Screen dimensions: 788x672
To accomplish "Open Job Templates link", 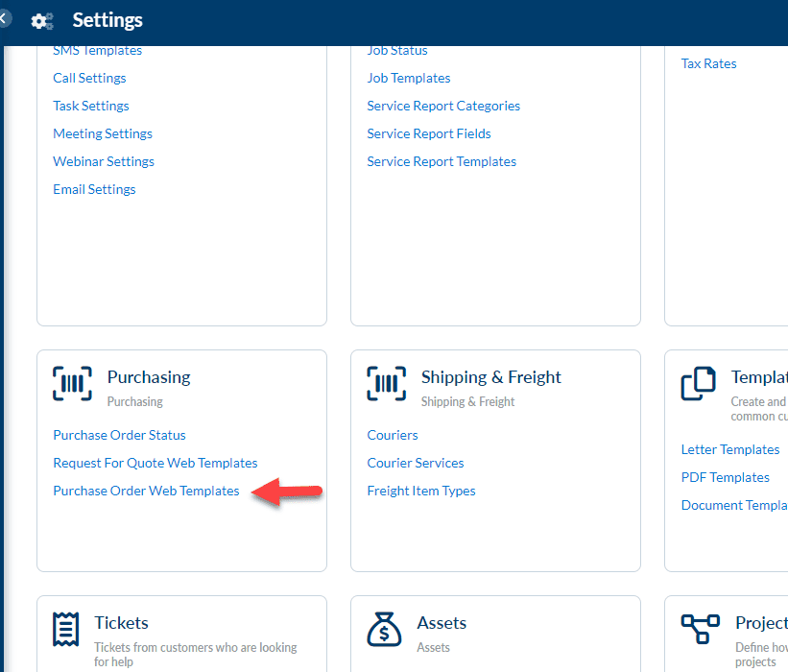I will pos(409,78).
